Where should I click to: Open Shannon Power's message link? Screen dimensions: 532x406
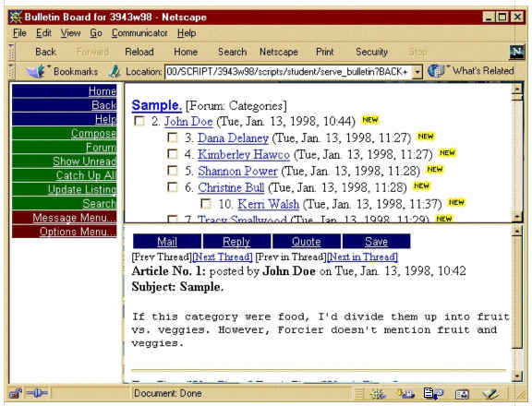237,171
